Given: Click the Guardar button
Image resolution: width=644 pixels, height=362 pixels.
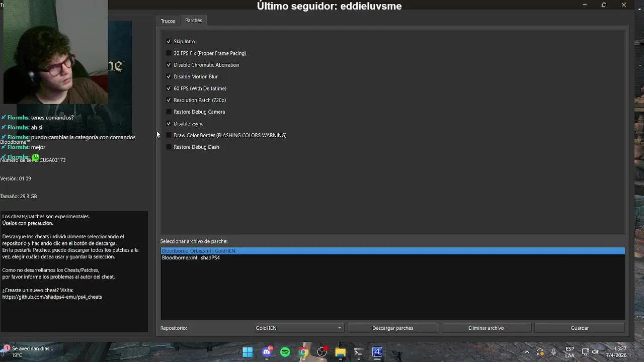Looking at the screenshot, I should tap(580, 328).
